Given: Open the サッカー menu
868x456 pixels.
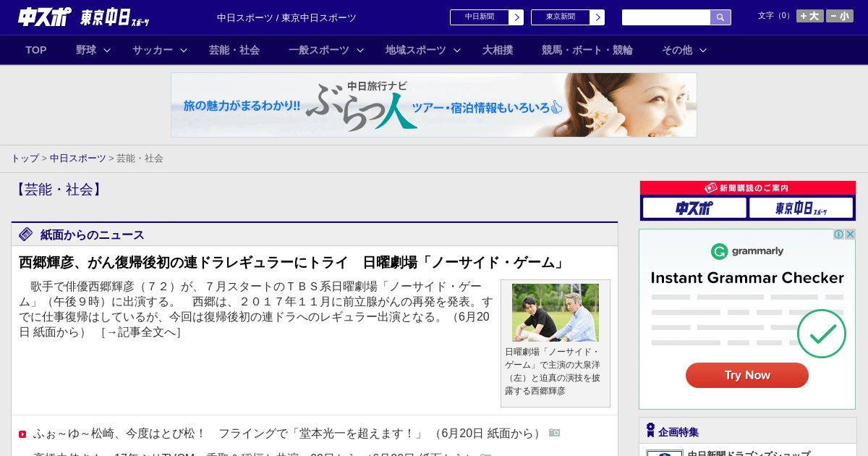Looking at the screenshot, I should click(153, 50).
